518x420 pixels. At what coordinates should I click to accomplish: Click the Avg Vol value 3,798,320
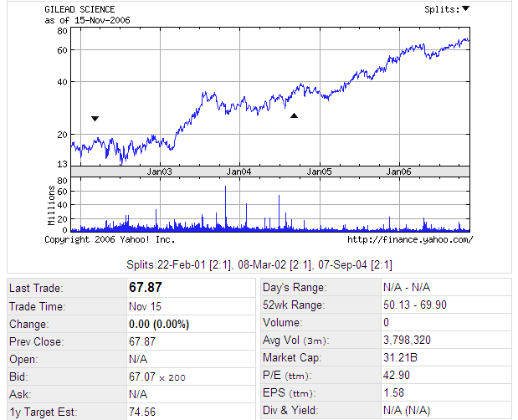407,340
